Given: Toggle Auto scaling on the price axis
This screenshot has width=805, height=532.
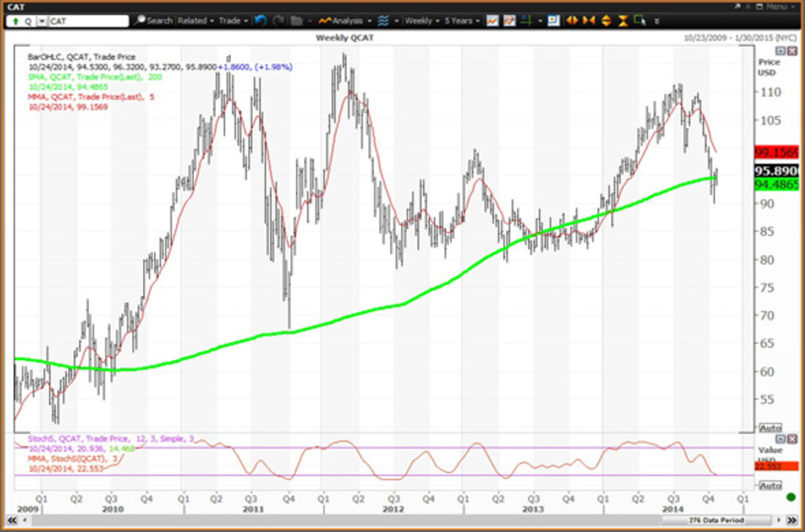Looking at the screenshot, I should coord(771,428).
